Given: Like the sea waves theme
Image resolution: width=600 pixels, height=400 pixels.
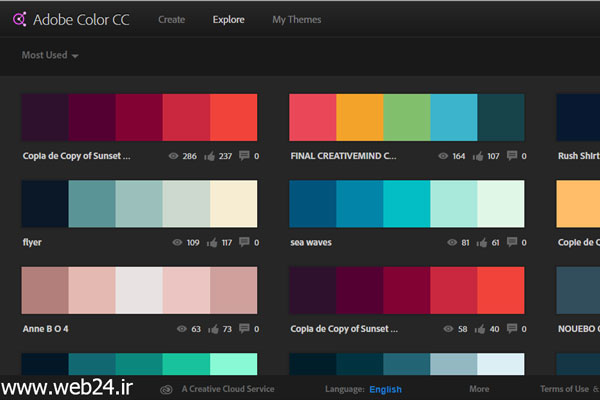Looking at the screenshot, I should (x=482, y=242).
